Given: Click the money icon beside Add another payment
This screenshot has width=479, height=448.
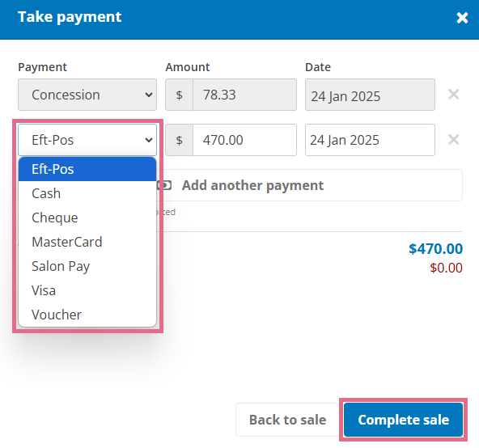Looking at the screenshot, I should pos(164,185).
